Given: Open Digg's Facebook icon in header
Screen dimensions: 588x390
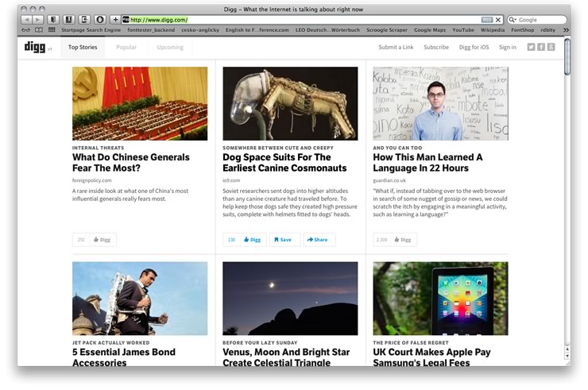Looking at the screenshot, I should pyautogui.click(x=541, y=47).
